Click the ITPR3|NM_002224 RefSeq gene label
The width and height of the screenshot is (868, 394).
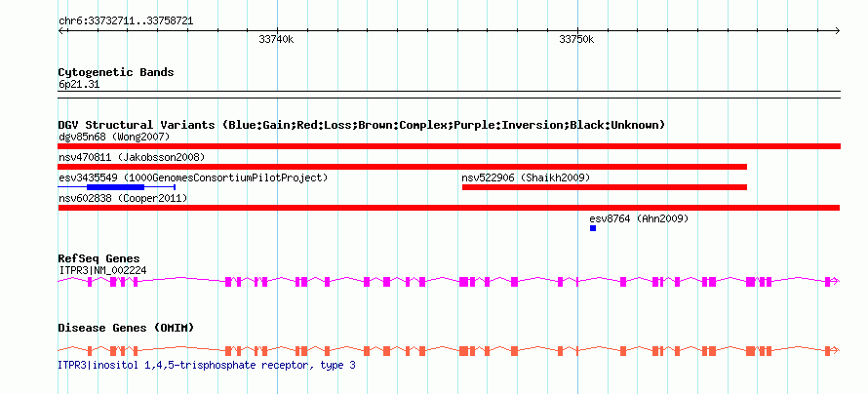click(102, 270)
